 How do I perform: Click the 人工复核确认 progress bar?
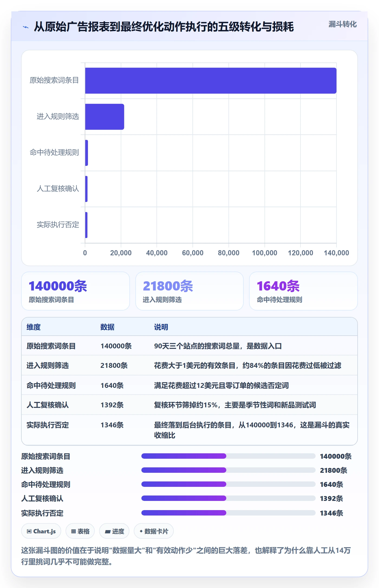pyautogui.click(x=228, y=498)
